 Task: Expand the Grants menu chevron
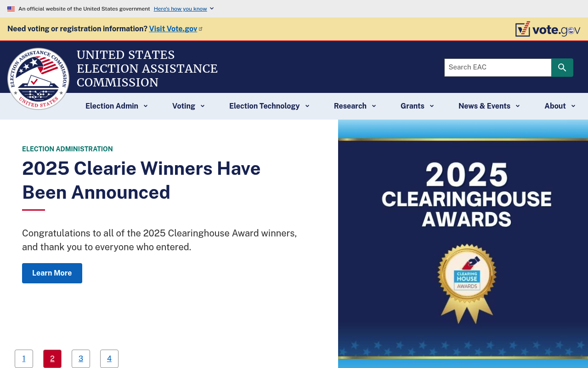point(432,106)
